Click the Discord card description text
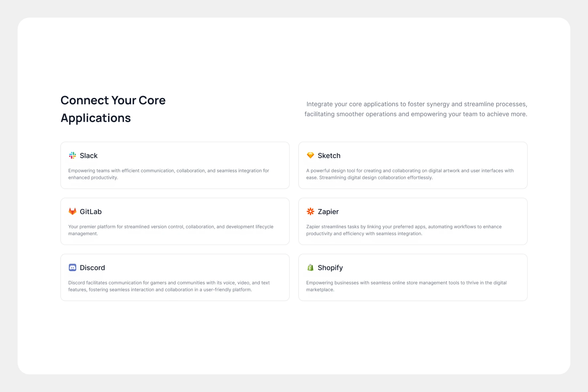Viewport: 588px width, 392px height. click(169, 286)
